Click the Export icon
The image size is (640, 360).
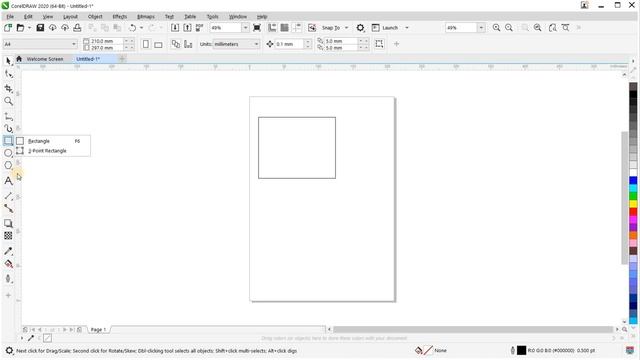point(187,28)
